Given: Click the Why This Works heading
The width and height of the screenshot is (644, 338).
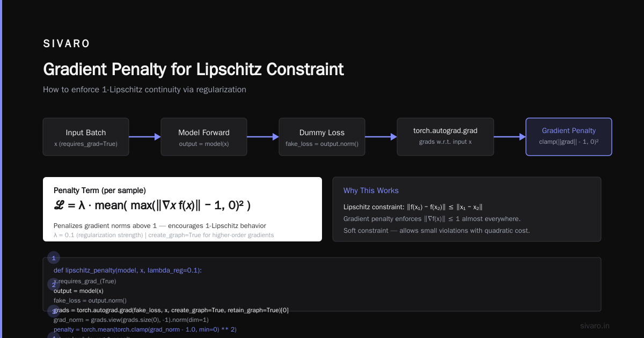Looking at the screenshot, I should coord(371,190).
